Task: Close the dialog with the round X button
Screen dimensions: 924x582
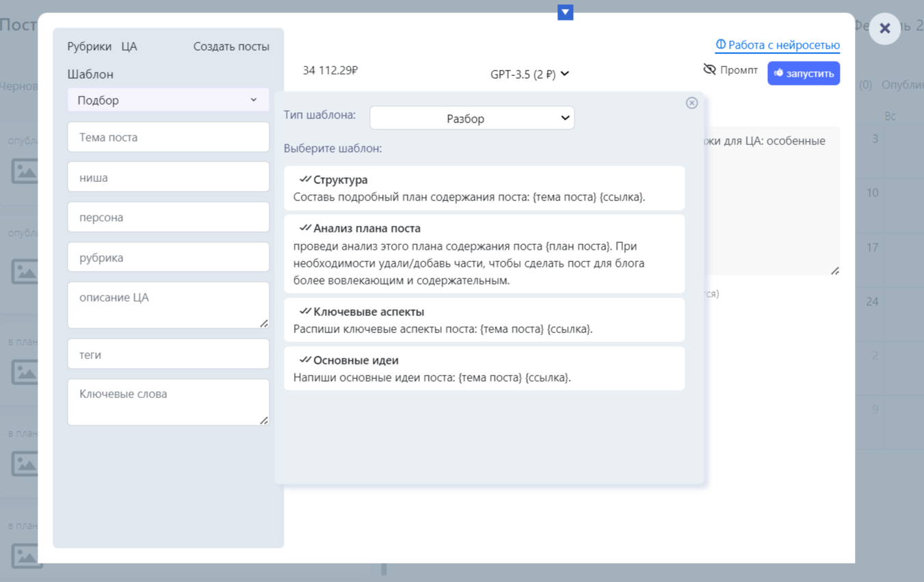Action: (x=884, y=29)
